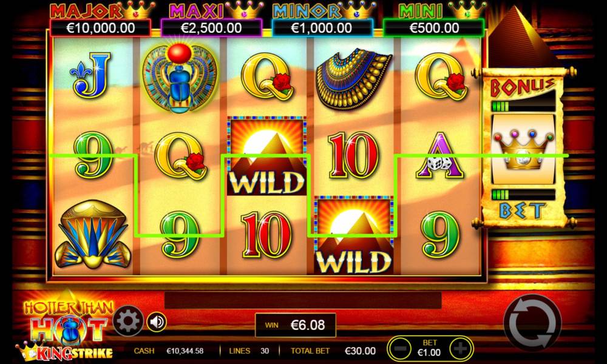Image resolution: width=607 pixels, height=364 pixels.
Task: Increase bet with the plus button
Action: (x=460, y=348)
